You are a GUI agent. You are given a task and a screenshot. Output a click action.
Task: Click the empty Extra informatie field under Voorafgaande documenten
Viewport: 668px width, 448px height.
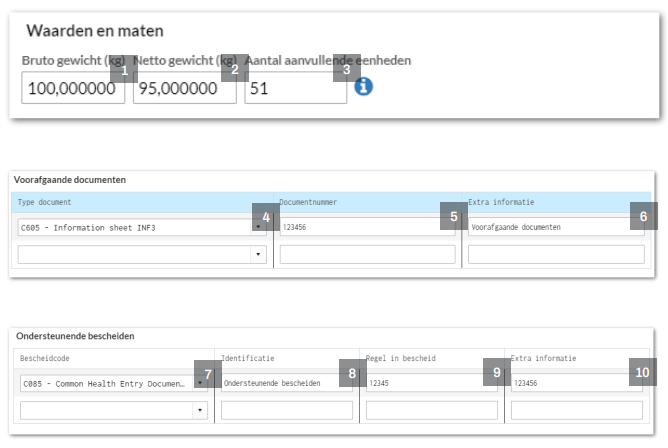pyautogui.click(x=556, y=254)
